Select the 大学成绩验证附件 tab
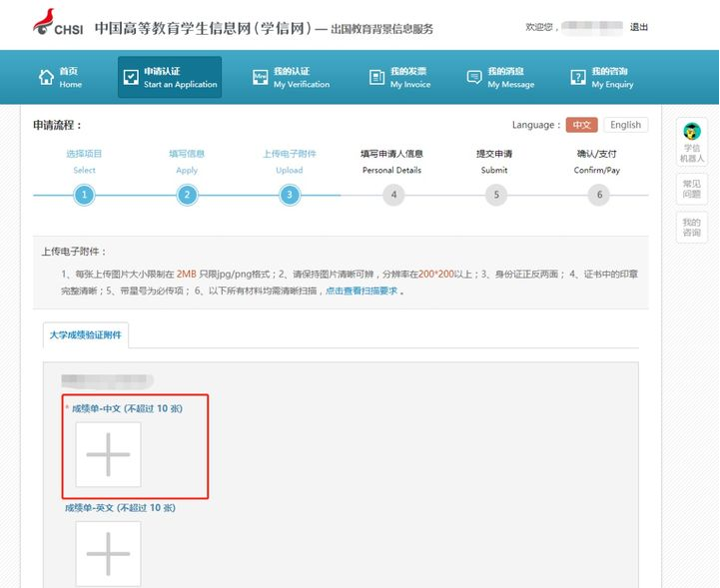This screenshot has width=720, height=588. 86,335
